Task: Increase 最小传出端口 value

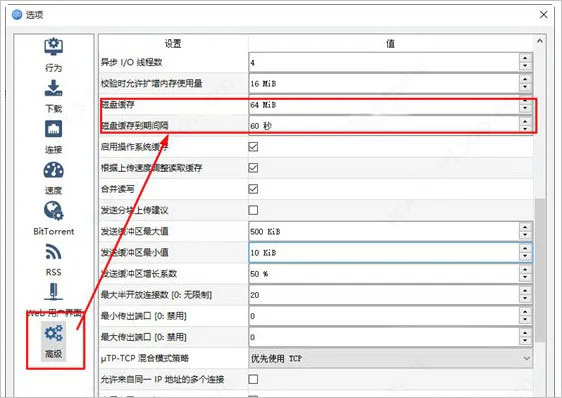Action: 525,312
